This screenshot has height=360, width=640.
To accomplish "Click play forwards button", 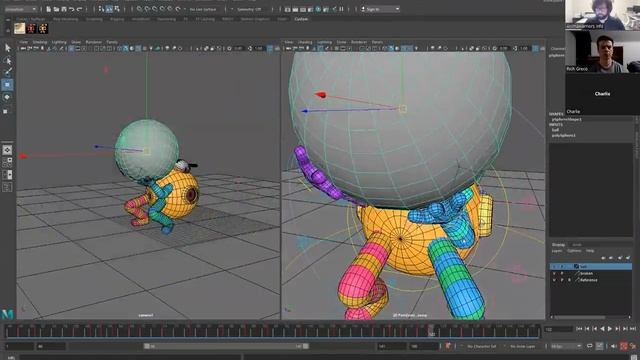I will click(x=610, y=329).
